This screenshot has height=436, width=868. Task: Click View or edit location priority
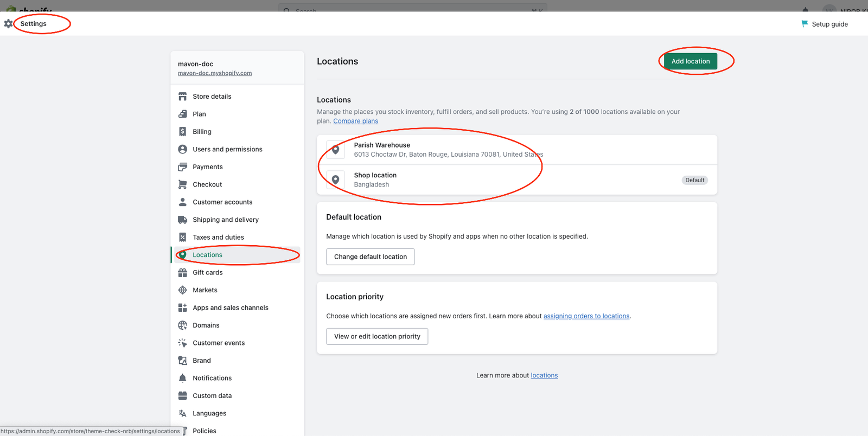click(x=377, y=336)
